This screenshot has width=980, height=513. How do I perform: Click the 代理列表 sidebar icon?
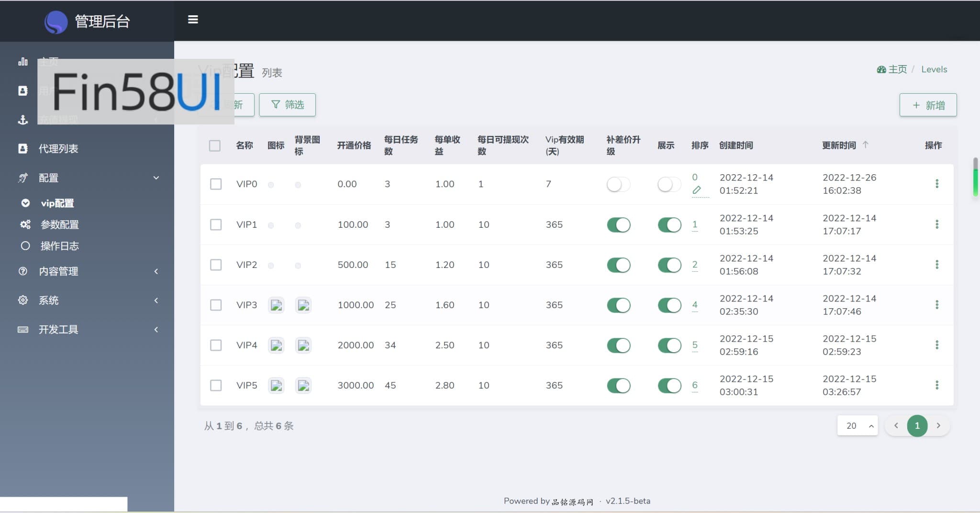[22, 149]
